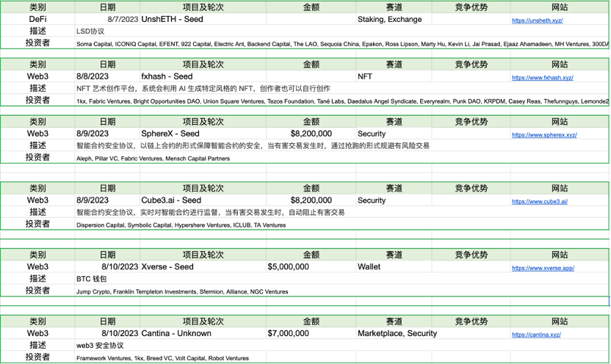Click investors cell starting '1kx, Fabric Ventures'

click(x=342, y=101)
